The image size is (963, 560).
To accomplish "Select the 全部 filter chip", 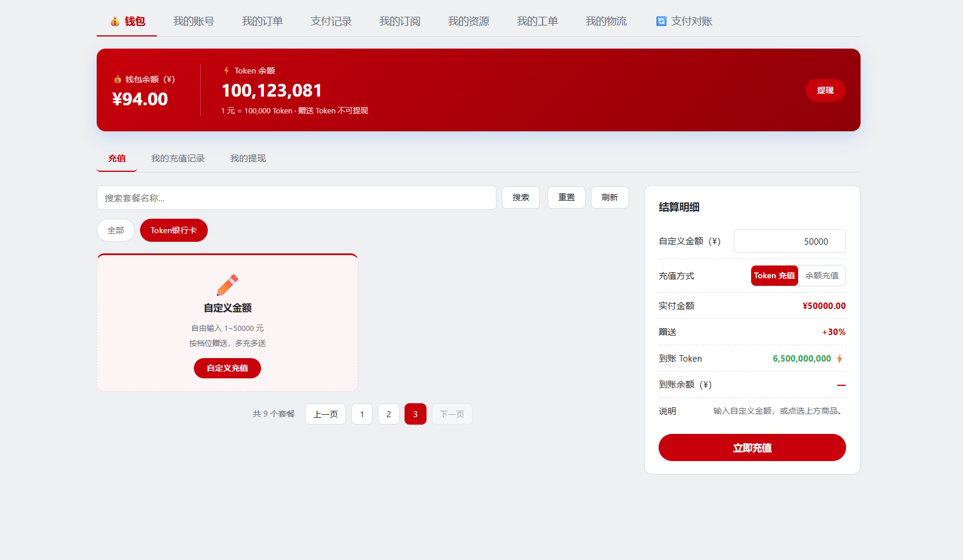I will coord(116,230).
